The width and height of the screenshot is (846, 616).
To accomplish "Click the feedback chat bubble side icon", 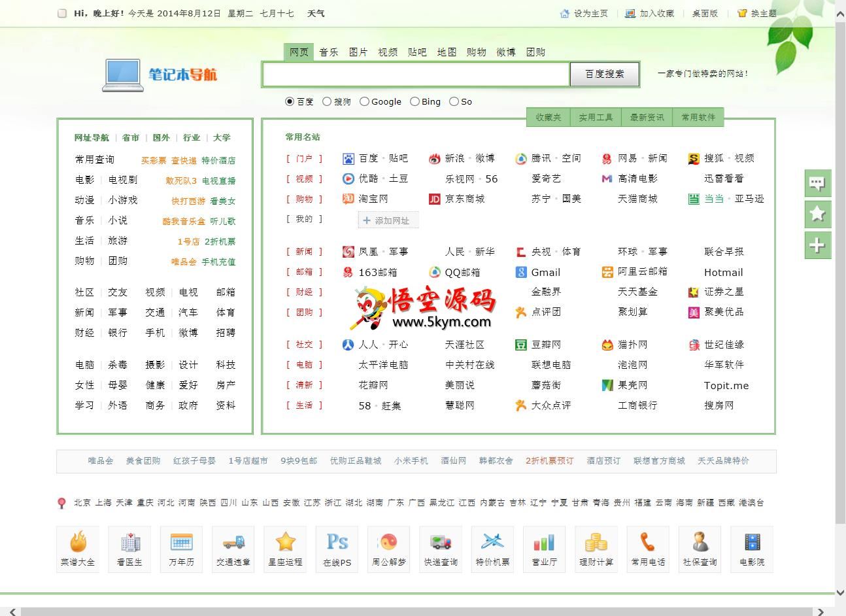I will (x=817, y=183).
